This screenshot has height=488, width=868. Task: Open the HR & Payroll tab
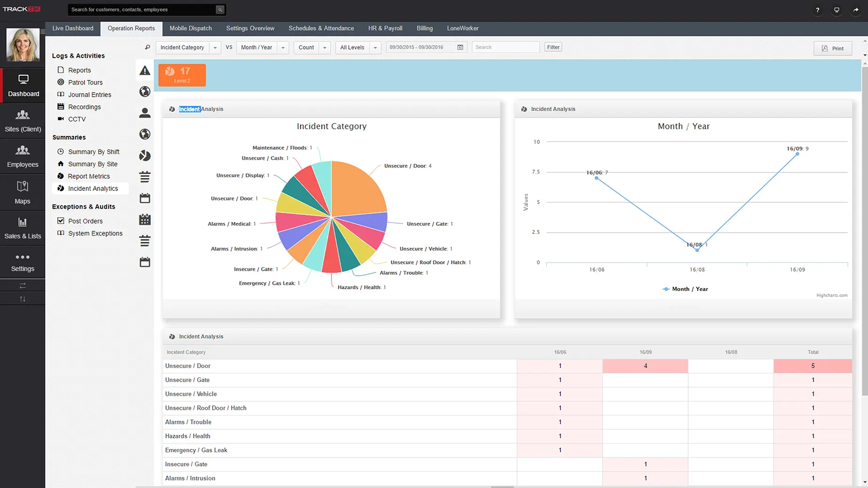pos(385,28)
